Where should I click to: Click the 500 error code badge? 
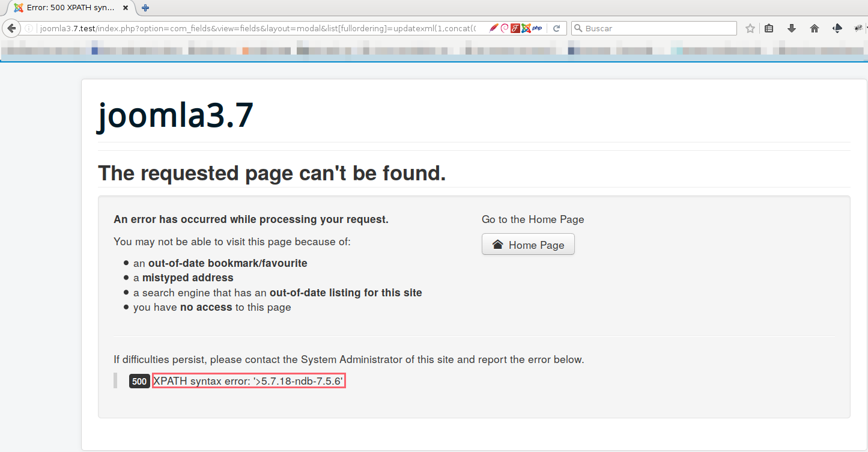[x=139, y=381]
